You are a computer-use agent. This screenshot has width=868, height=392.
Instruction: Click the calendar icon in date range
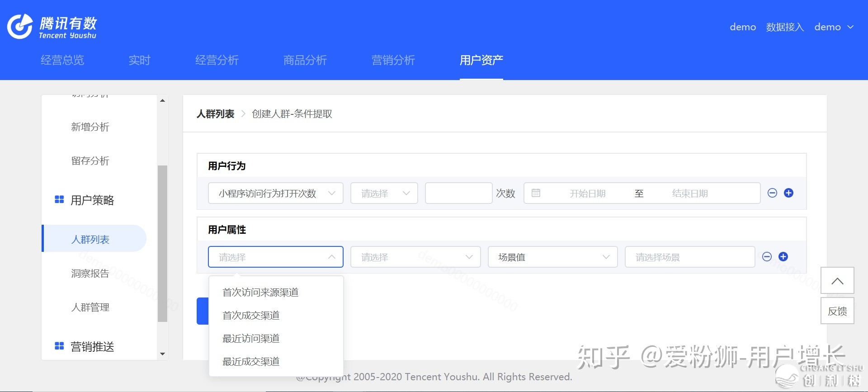536,193
